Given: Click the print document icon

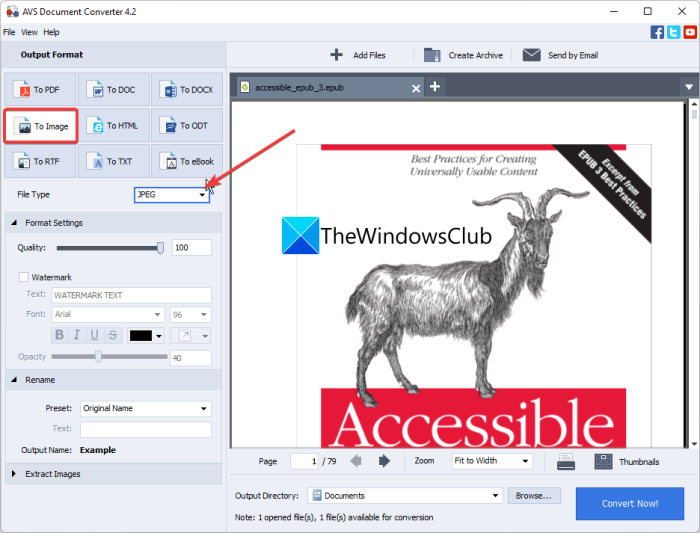Looking at the screenshot, I should coord(566,462).
